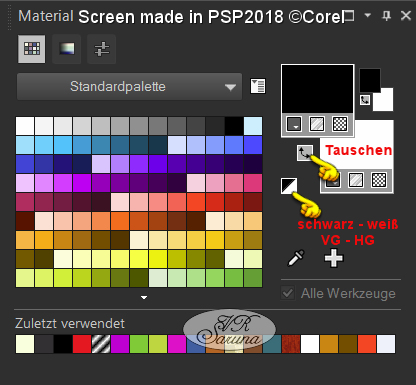Pin the Material palette

tap(387, 16)
